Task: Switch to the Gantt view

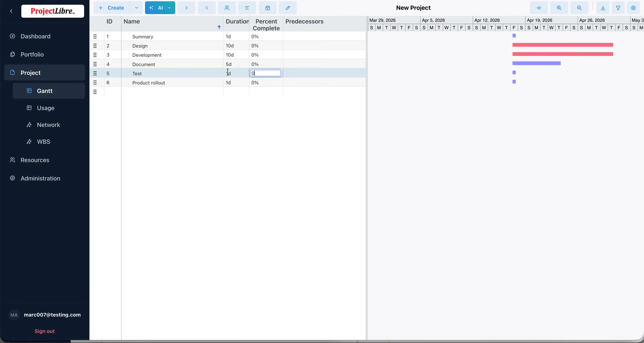Action: [x=49, y=91]
